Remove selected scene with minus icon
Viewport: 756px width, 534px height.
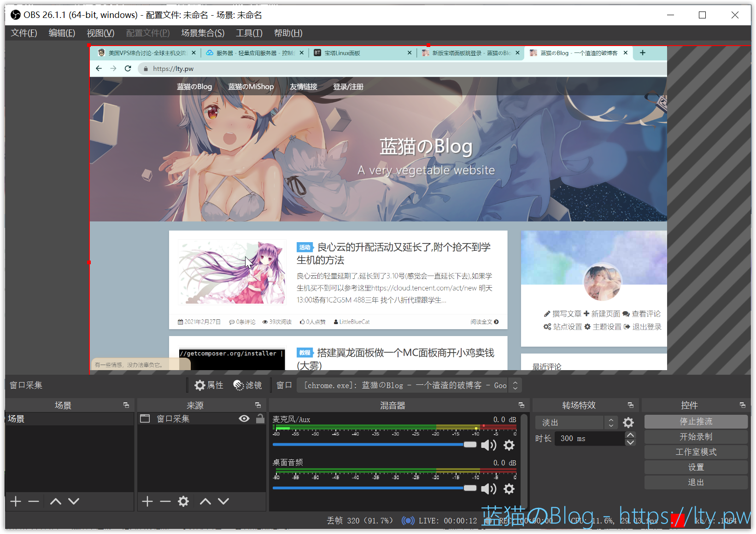click(x=34, y=501)
